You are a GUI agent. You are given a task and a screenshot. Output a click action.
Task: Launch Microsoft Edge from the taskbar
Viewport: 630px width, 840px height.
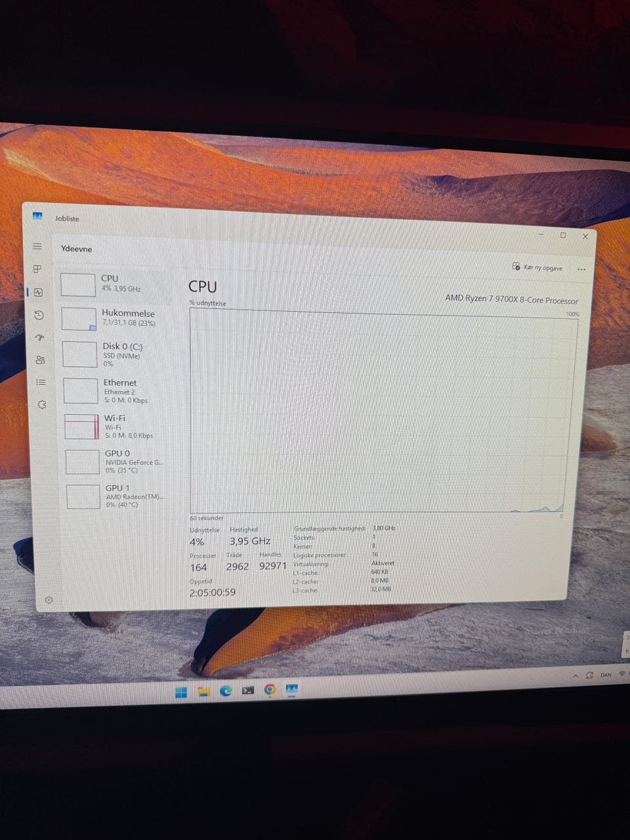point(226,690)
